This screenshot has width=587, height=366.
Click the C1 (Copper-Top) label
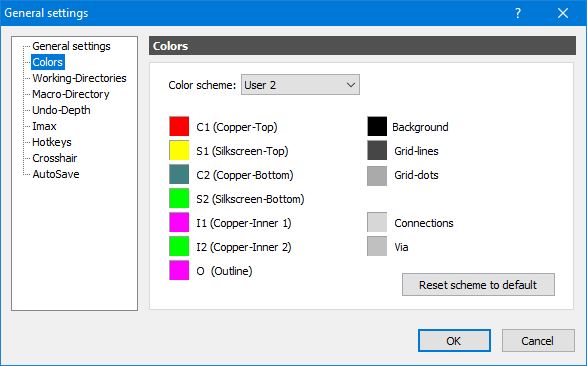tap(237, 127)
